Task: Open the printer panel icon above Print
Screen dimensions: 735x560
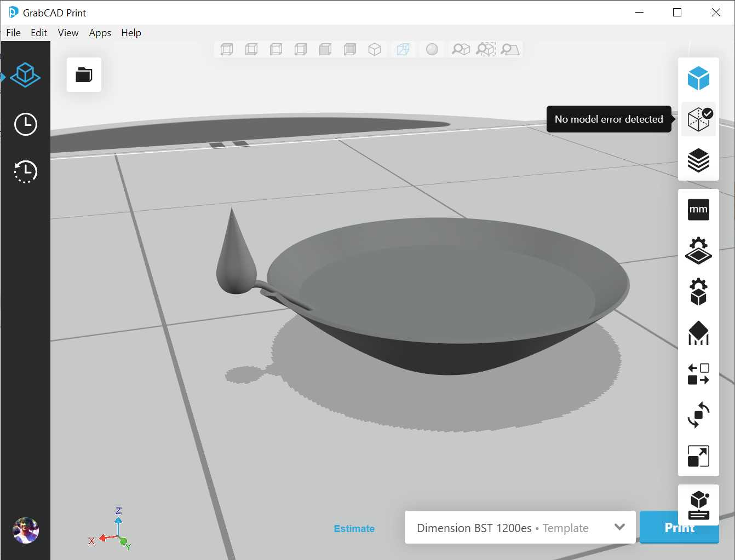Action: click(699, 505)
